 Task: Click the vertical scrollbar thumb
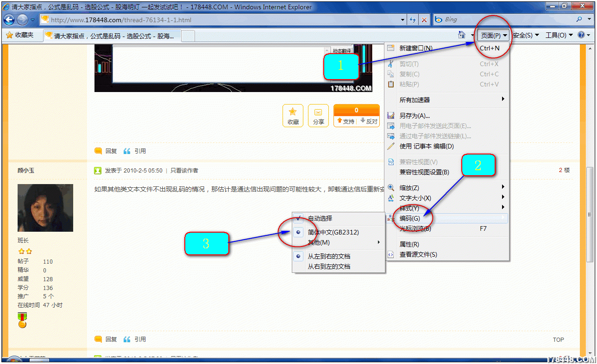point(590,215)
